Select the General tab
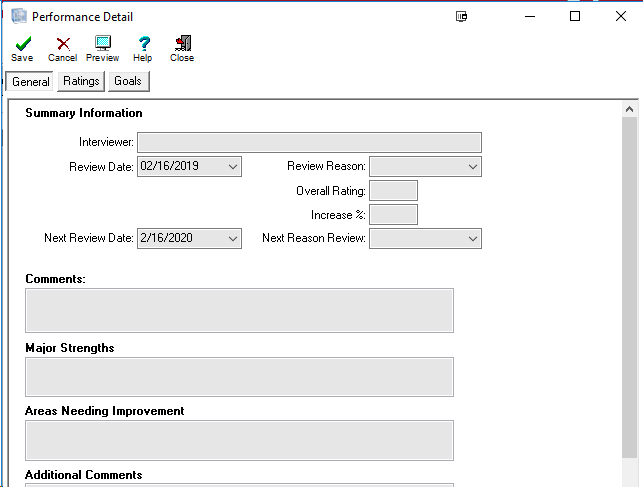Viewport: 643px width, 487px height. pos(31,82)
